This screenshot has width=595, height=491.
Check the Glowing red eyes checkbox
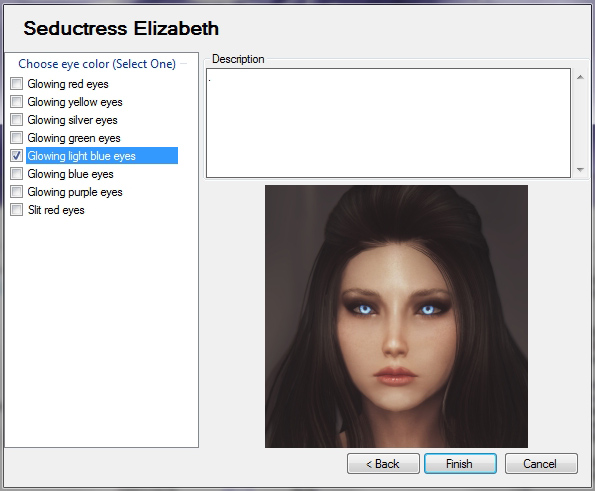click(16, 83)
